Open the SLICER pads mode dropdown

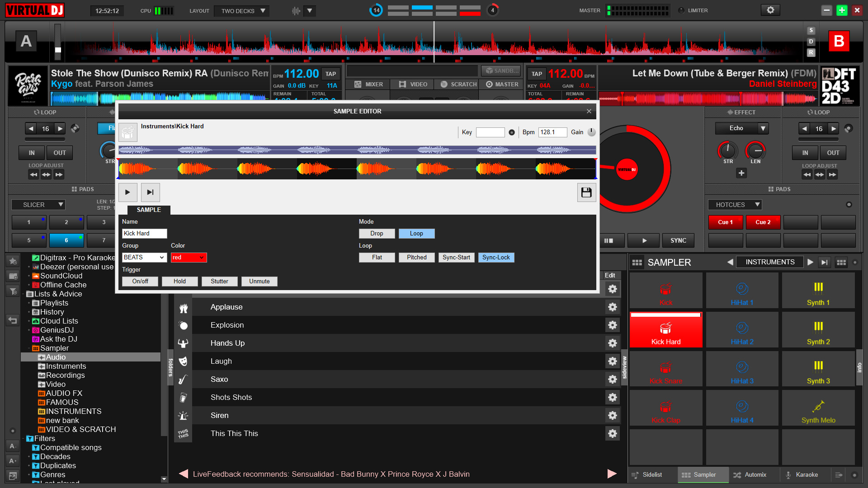point(38,205)
